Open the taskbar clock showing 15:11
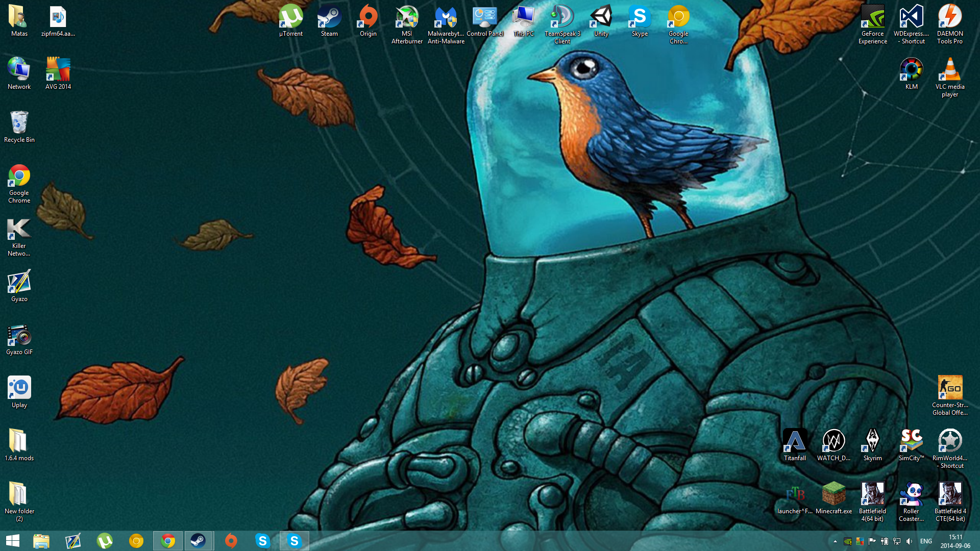 955,541
